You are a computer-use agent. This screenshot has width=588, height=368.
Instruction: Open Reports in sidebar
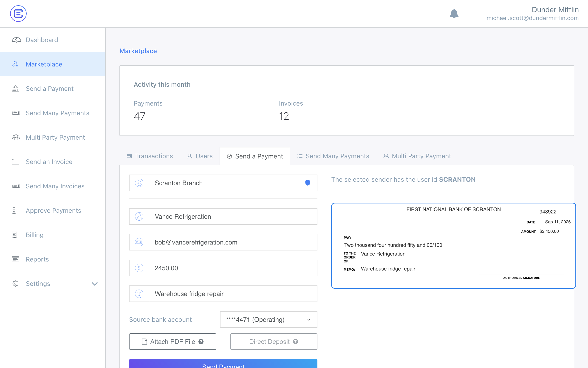point(53,259)
